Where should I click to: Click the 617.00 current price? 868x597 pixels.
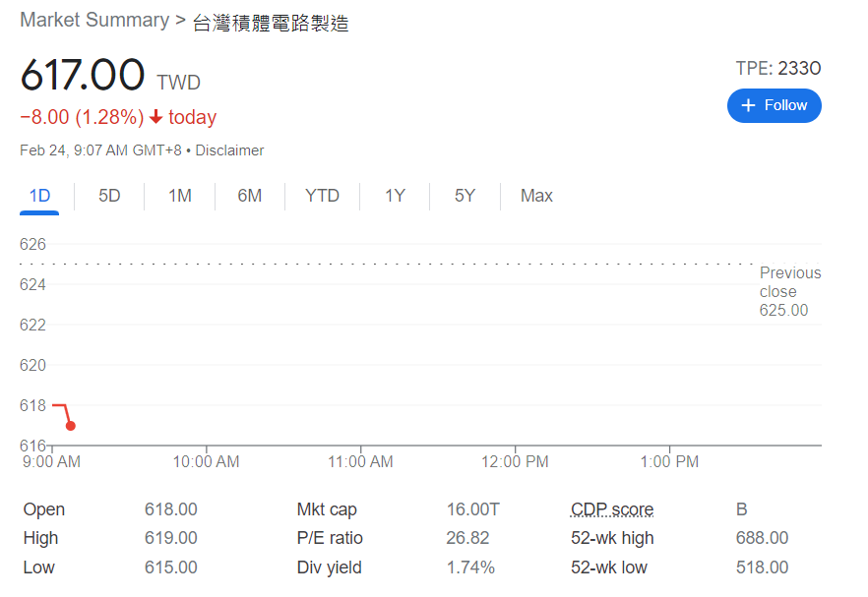(x=83, y=76)
